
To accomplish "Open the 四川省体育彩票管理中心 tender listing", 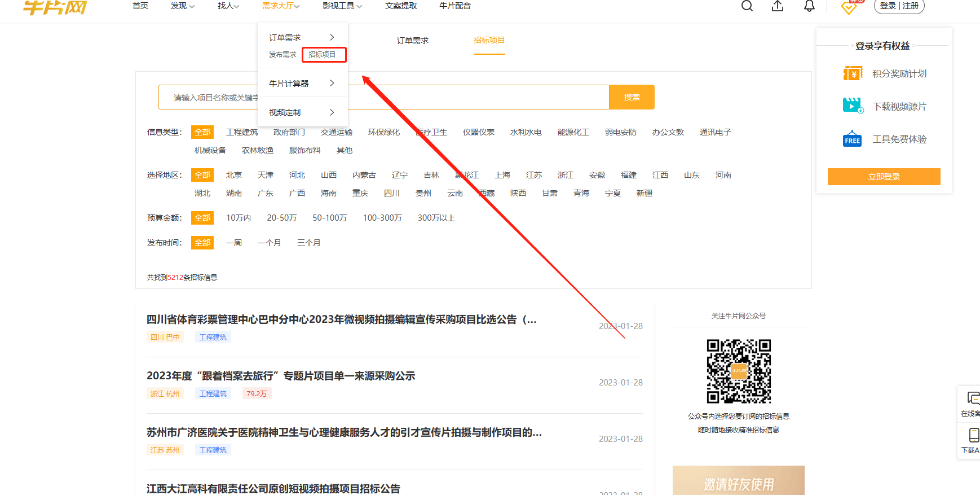I will (342, 319).
